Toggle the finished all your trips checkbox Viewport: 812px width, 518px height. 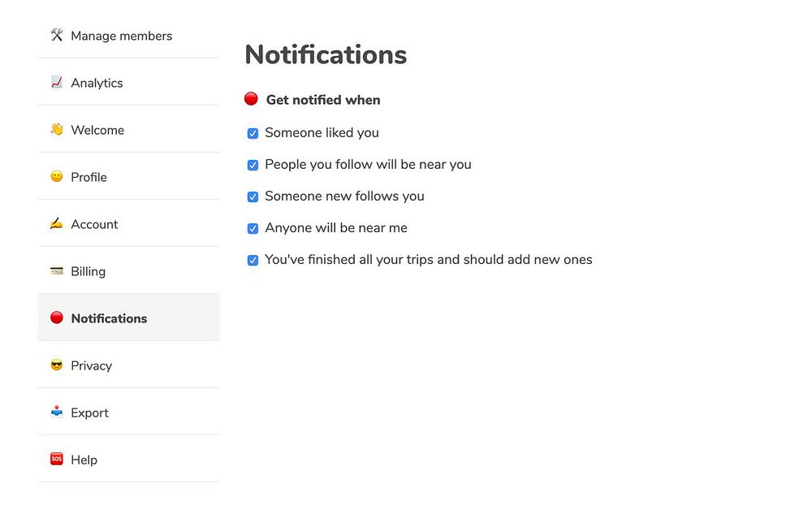[253, 260]
